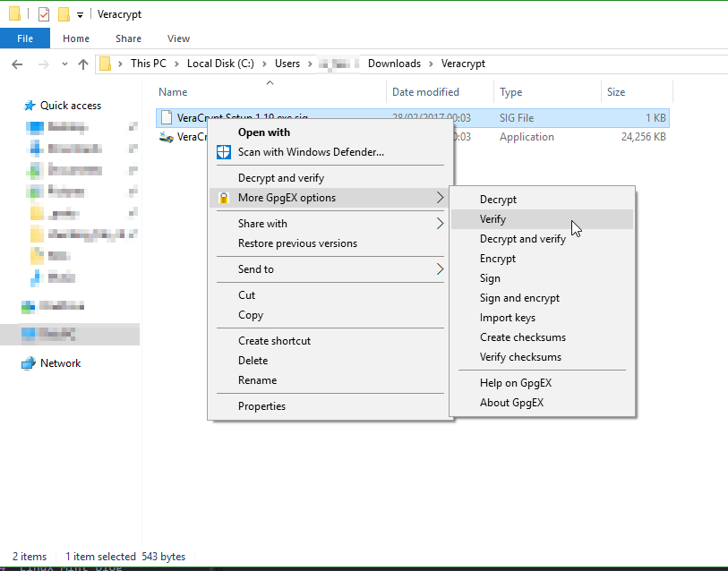728x571 pixels.
Task: Sort by Date modified column header
Action: click(x=425, y=92)
